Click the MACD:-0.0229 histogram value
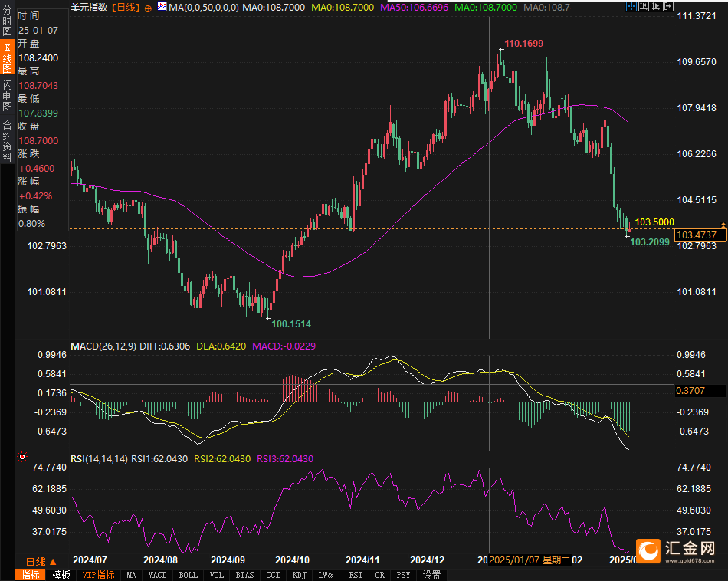 coord(284,346)
